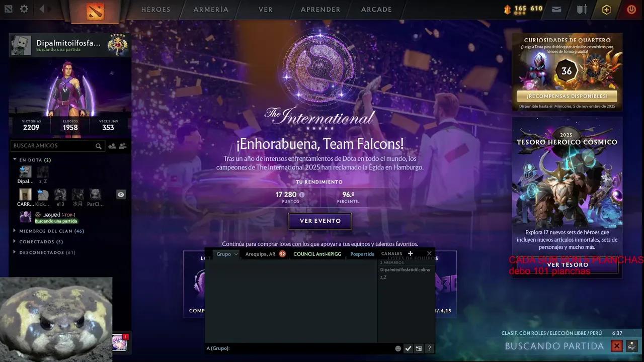
Task: Click the info icon beside 17 280 points
Action: [302, 195]
